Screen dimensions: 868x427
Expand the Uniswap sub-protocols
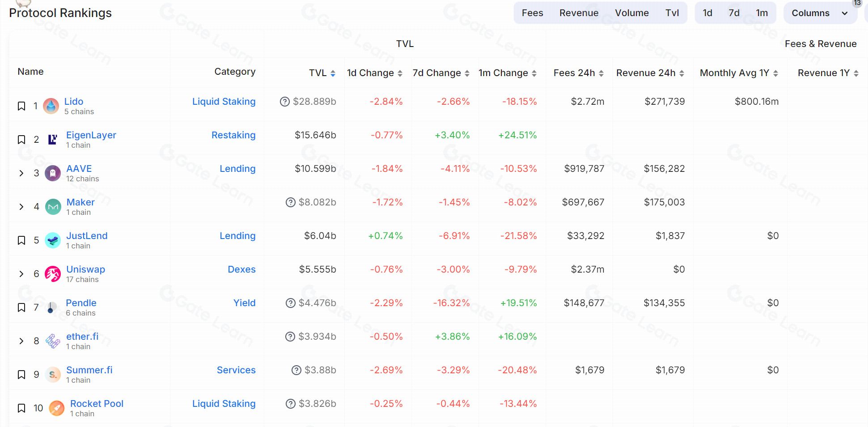pyautogui.click(x=21, y=274)
